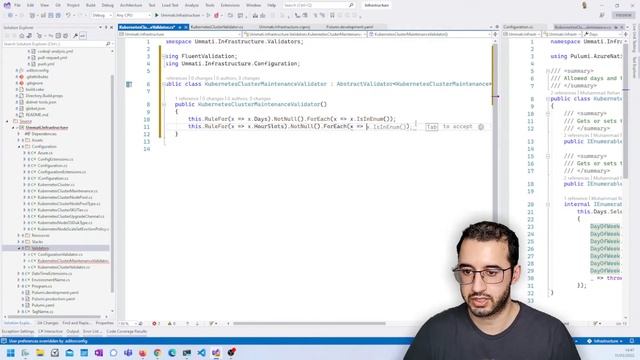Open the File menu
This screenshot has height=360, width=640.
[x=17, y=5]
